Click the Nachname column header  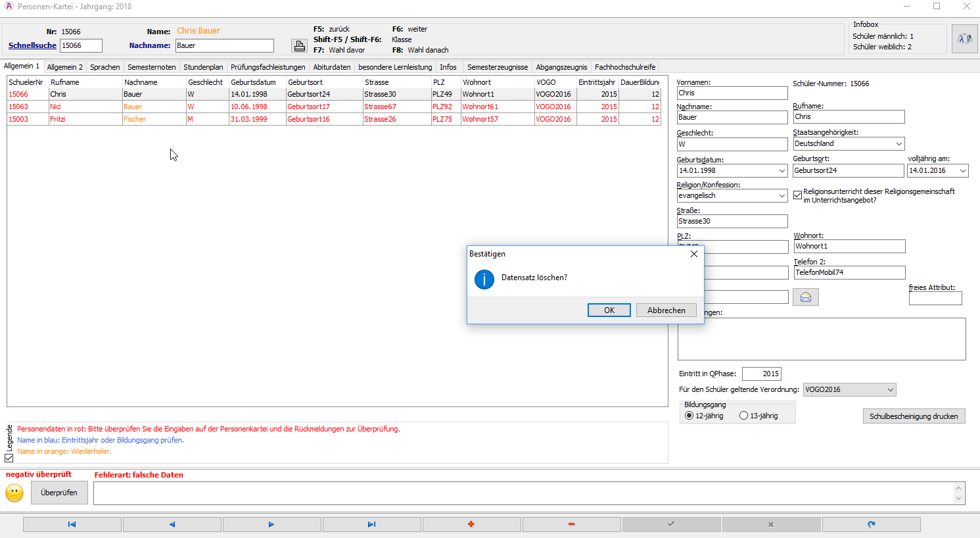(154, 82)
